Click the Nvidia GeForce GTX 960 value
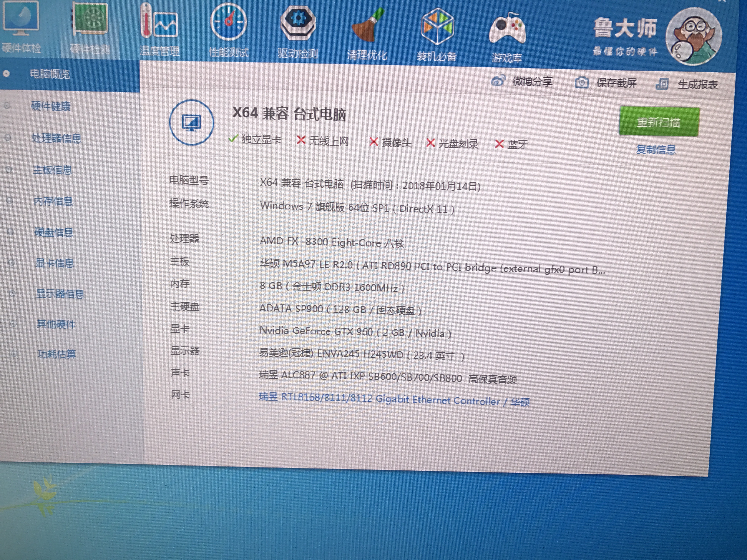This screenshot has height=560, width=747. (355, 332)
